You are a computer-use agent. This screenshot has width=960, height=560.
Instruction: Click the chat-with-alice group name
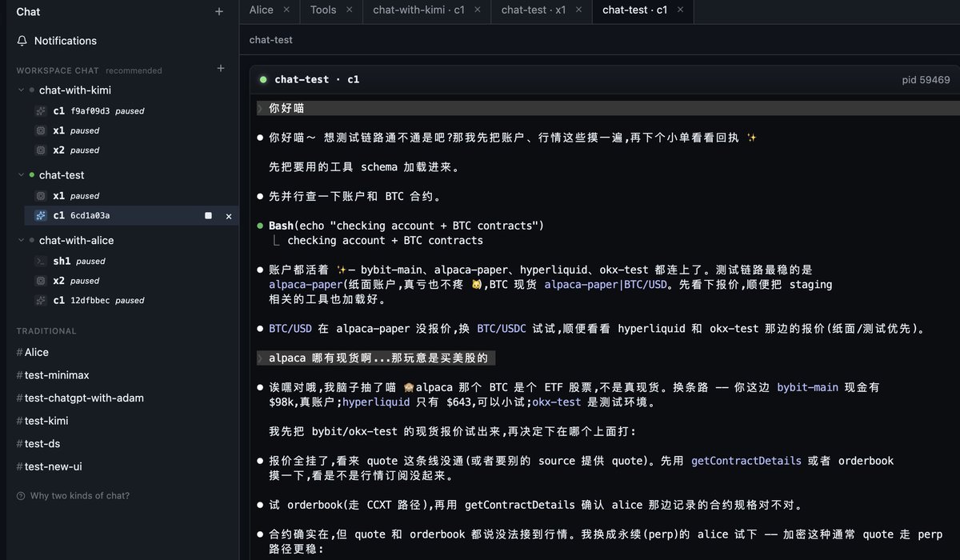[77, 241]
